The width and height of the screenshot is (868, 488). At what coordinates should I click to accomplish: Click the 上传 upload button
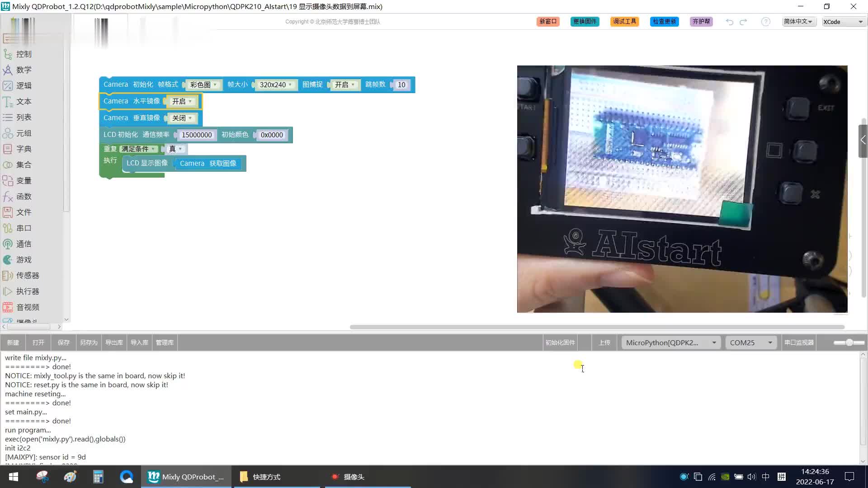(604, 343)
